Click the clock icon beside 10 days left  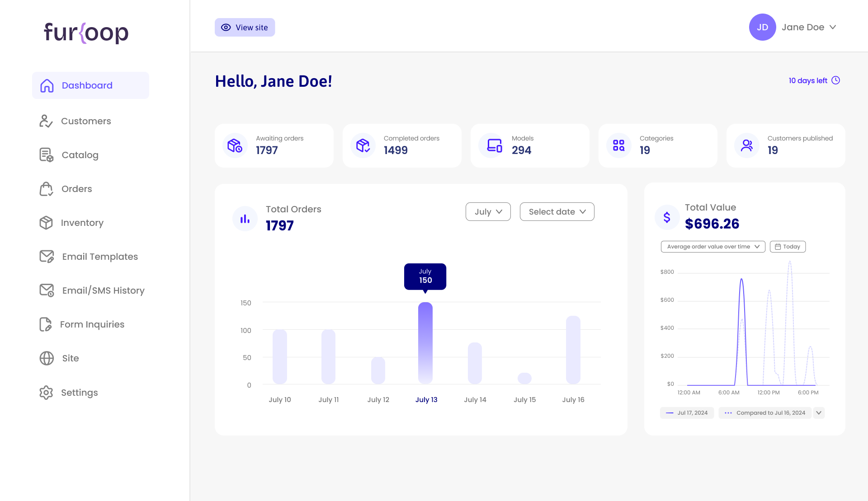pos(836,80)
